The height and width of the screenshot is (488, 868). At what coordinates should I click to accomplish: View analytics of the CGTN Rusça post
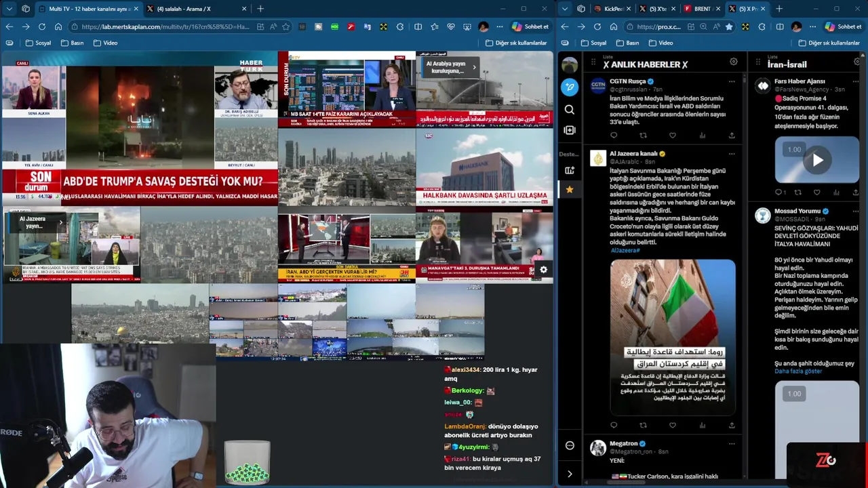pos(702,136)
